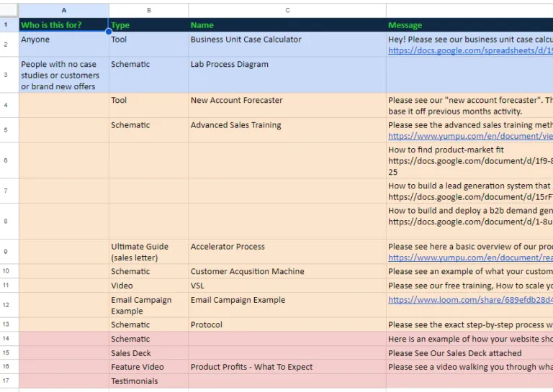The height and width of the screenshot is (392, 553).
Task: Open the docs.google.com/spreadsheets link in row 2
Action: coord(470,50)
